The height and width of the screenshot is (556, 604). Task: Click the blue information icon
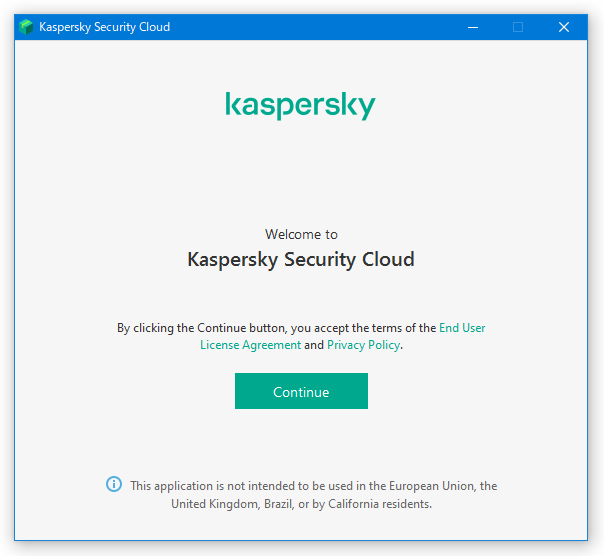pos(114,484)
